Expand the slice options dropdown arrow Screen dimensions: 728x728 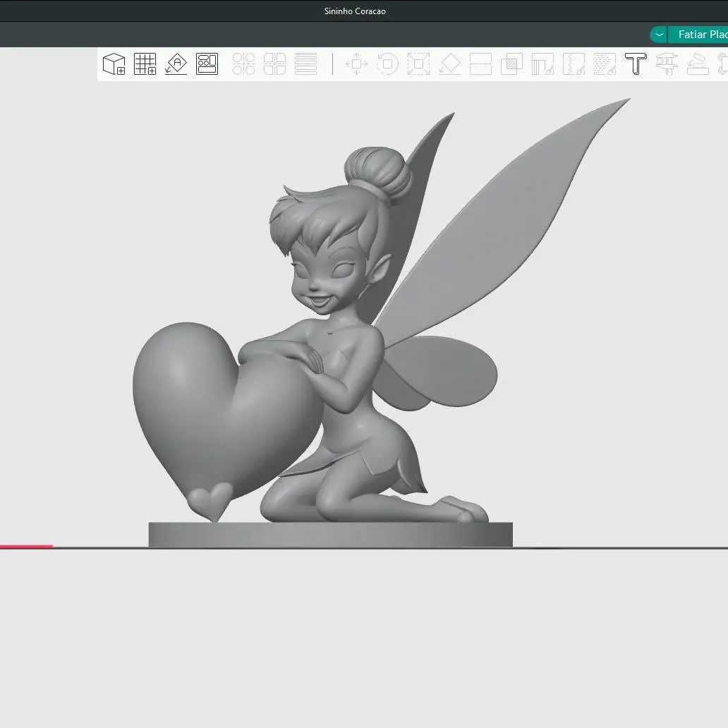[x=659, y=35]
